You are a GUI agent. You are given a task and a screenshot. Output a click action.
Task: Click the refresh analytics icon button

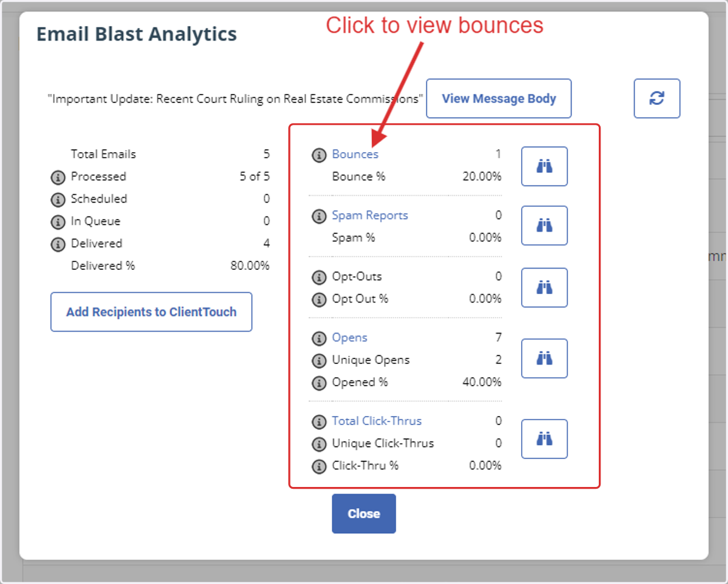[657, 98]
